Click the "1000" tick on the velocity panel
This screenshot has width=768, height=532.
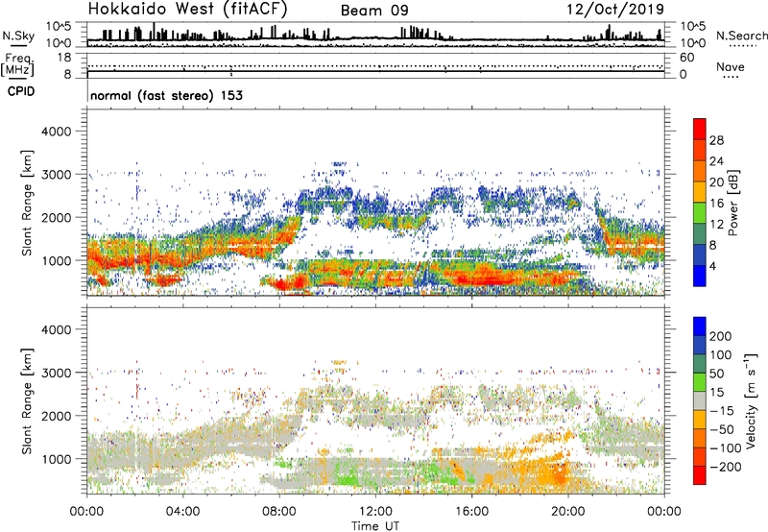click(x=57, y=459)
